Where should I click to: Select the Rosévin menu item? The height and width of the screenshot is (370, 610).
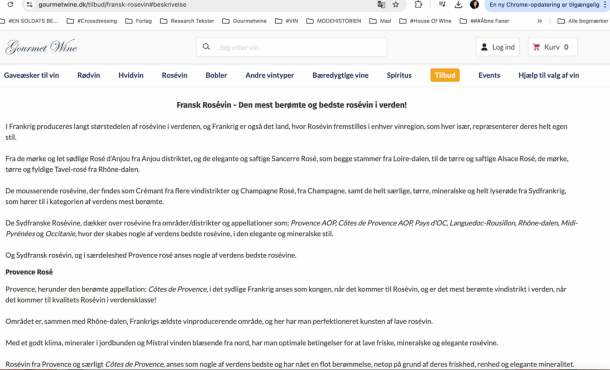[174, 75]
